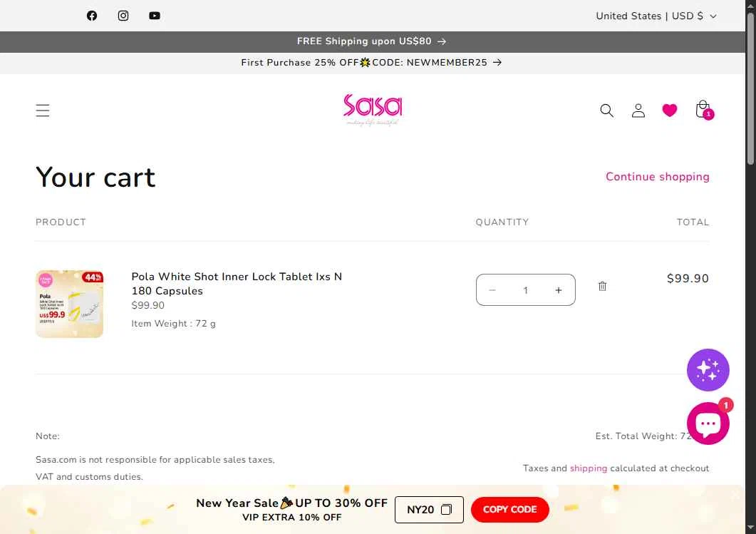Click the FREE Shipping upon US$80 banner
The height and width of the screenshot is (534, 756).
coord(372,41)
